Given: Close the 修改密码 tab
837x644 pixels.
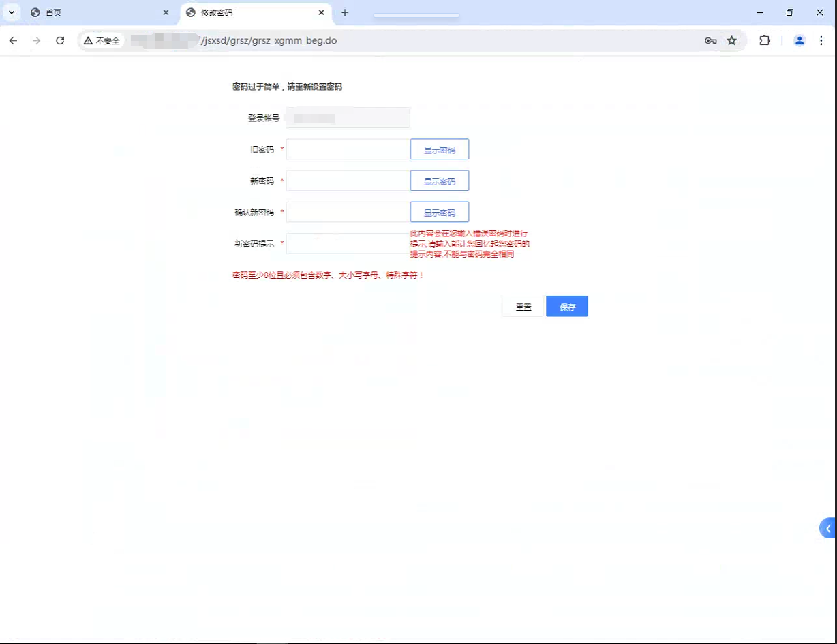Looking at the screenshot, I should coord(321,12).
